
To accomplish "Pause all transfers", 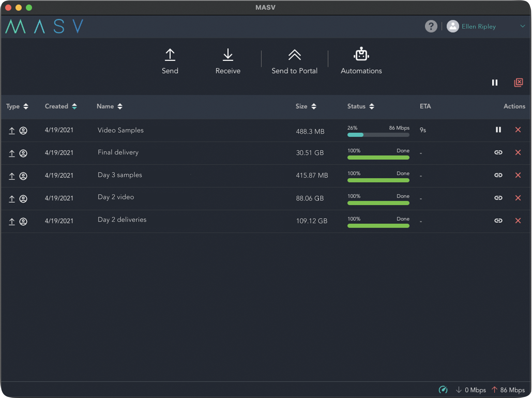I will click(x=494, y=83).
